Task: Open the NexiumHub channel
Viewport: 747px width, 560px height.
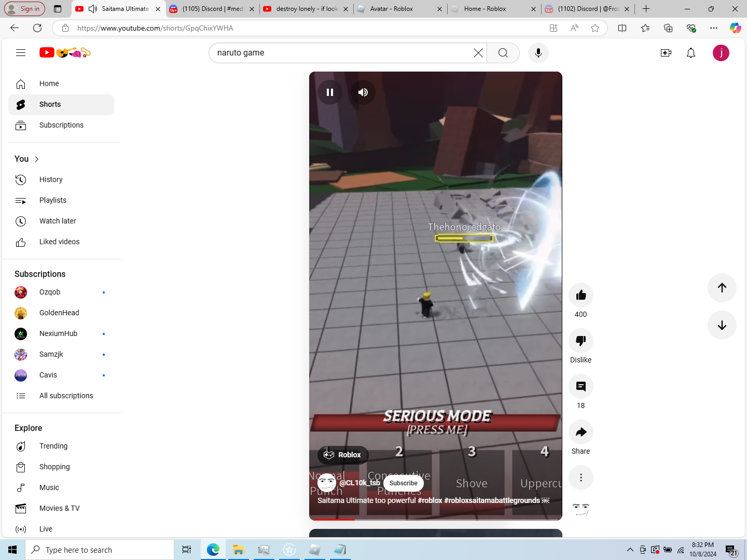Action: [61, 333]
